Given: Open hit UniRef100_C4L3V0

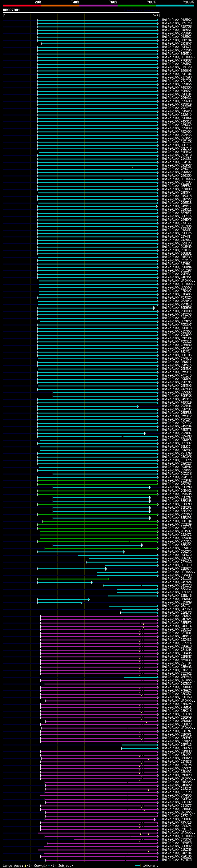Looking at the screenshot, I should click(x=176, y=619).
